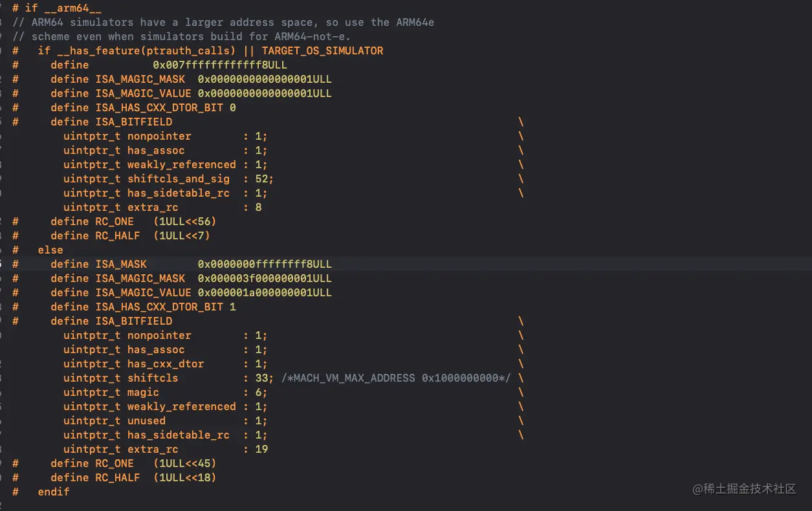Click the shiftcls_and_sig bitfield name
812x511 pixels.
(x=179, y=179)
